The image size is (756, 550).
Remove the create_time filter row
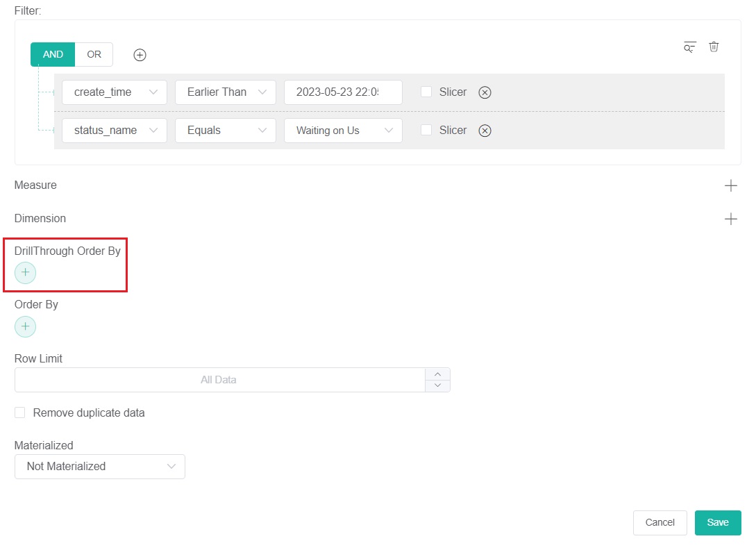point(485,92)
